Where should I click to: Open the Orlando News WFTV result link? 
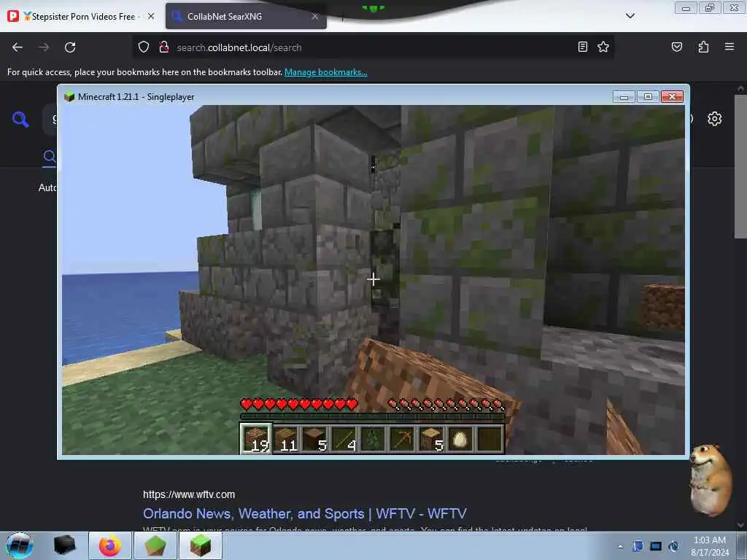[304, 513]
